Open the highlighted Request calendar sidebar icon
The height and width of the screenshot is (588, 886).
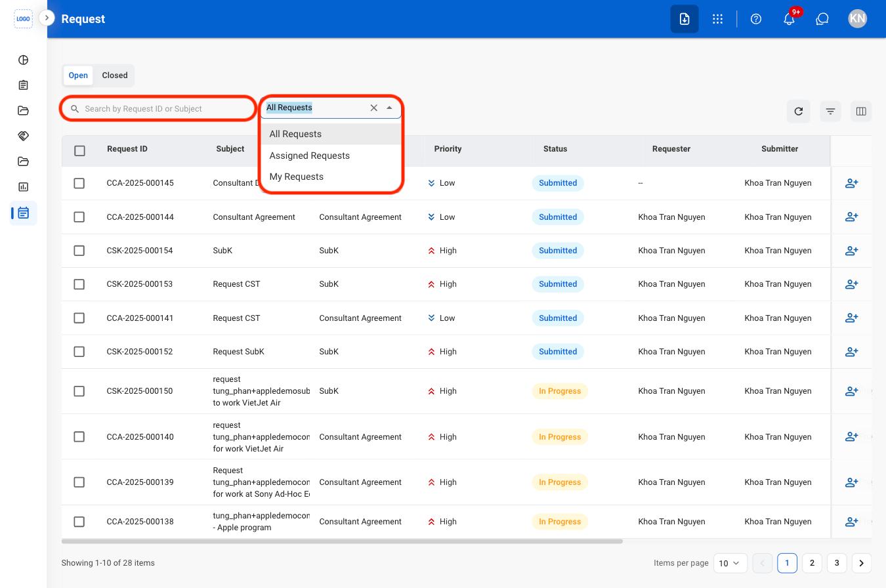(x=23, y=213)
